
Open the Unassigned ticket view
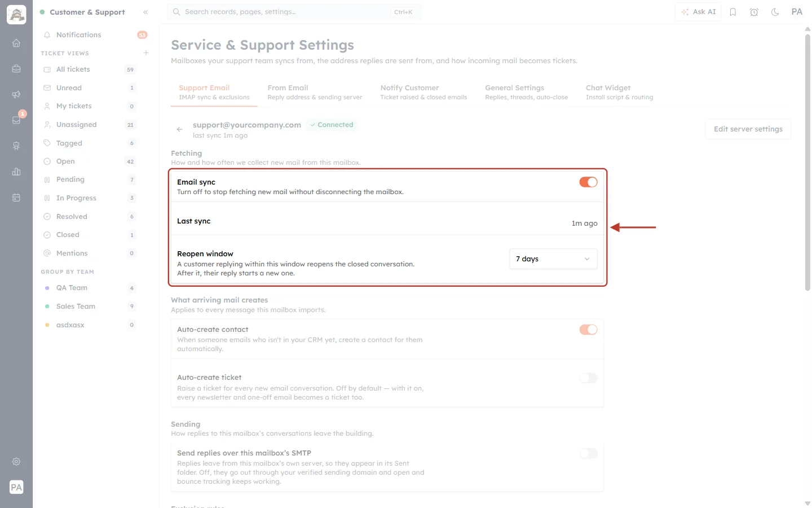(x=89, y=125)
